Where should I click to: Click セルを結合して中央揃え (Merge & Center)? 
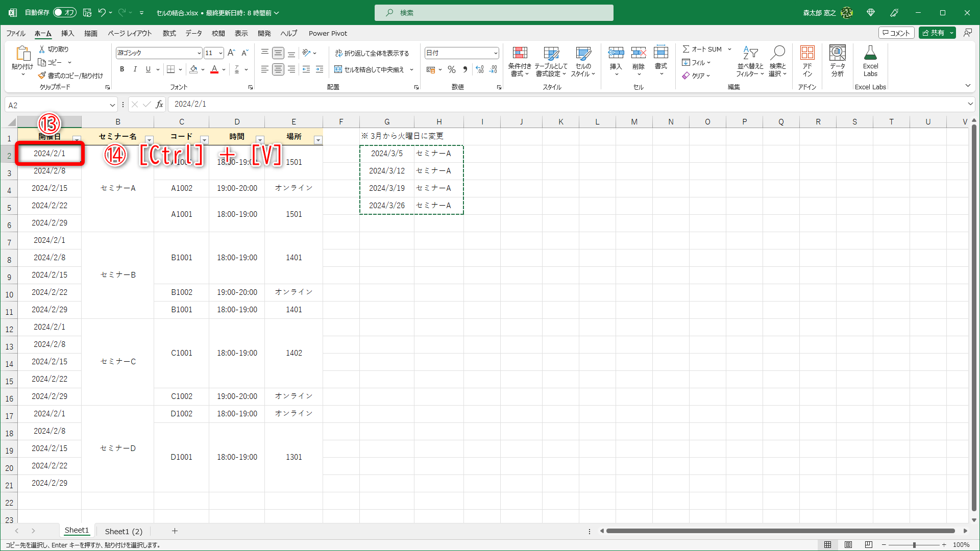pos(371,69)
